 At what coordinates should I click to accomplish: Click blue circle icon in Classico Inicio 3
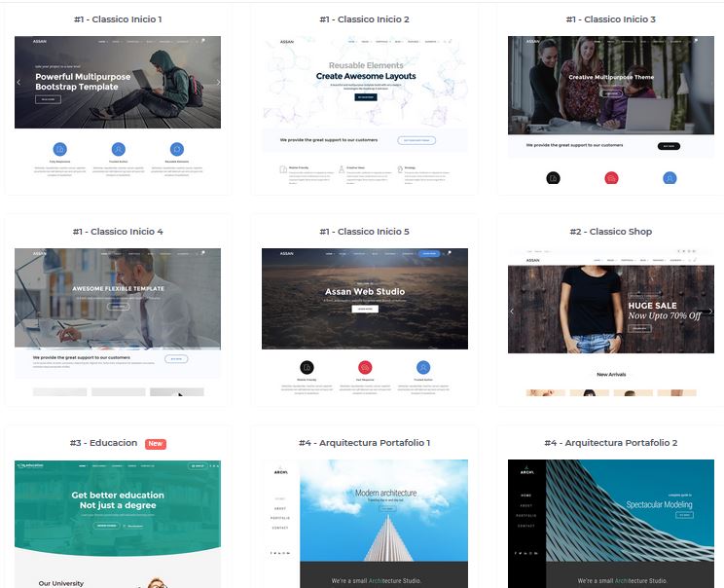[x=670, y=178]
